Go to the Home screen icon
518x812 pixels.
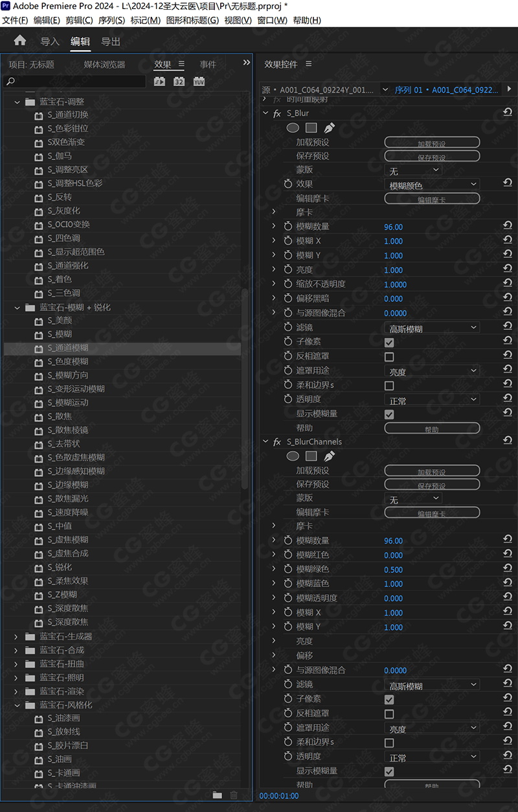20,40
